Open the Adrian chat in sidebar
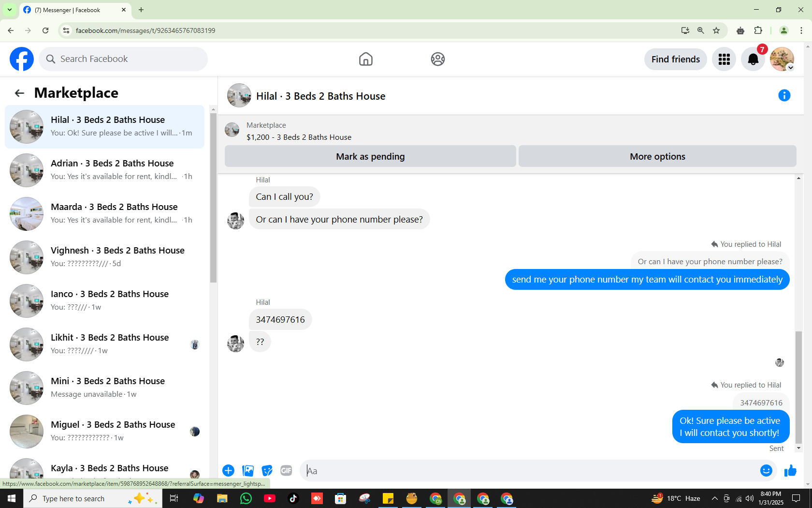 coord(104,170)
